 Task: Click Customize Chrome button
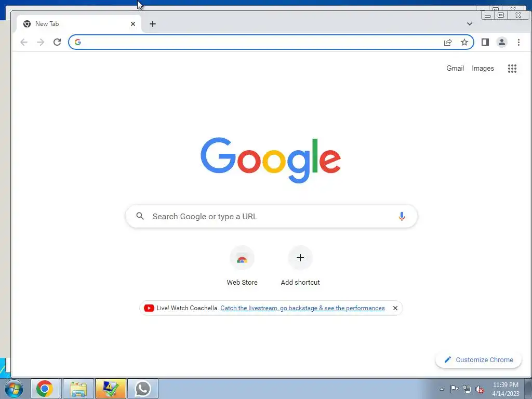[x=478, y=360]
